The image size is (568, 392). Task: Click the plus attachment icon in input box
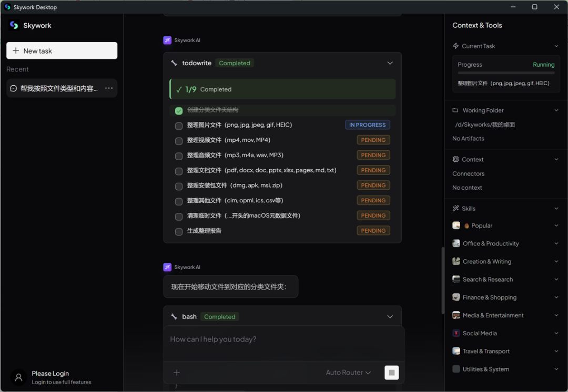coord(177,373)
